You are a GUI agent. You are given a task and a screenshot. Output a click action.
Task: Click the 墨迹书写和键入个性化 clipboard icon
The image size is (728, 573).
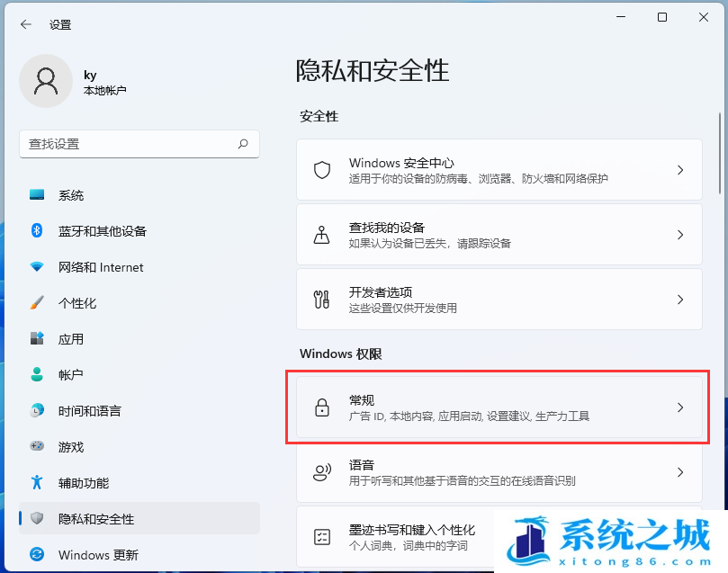coord(322,537)
